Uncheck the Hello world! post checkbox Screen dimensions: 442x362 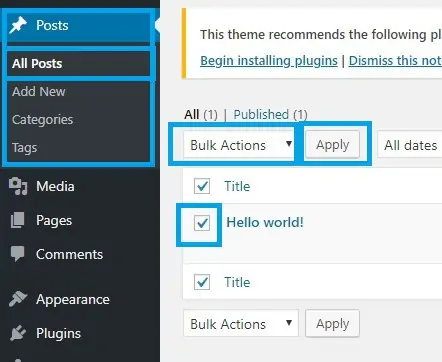coord(202,223)
